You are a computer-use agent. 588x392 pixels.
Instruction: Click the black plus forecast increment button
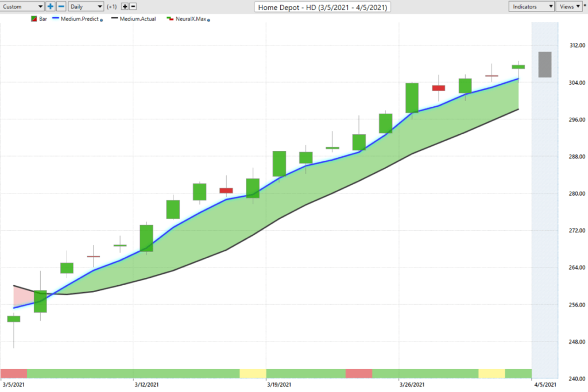click(x=125, y=6)
